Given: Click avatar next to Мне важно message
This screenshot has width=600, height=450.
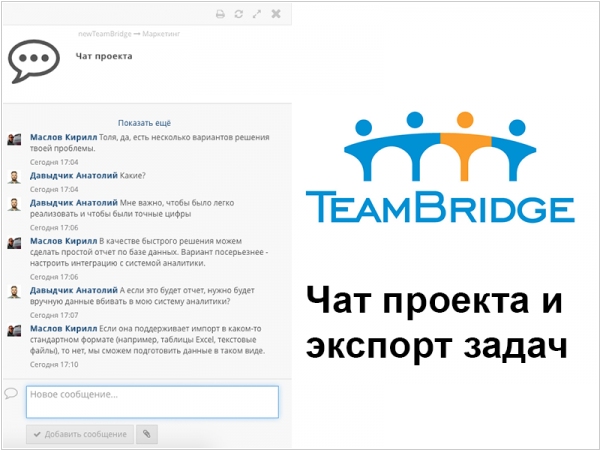Looking at the screenshot, I should [x=14, y=204].
